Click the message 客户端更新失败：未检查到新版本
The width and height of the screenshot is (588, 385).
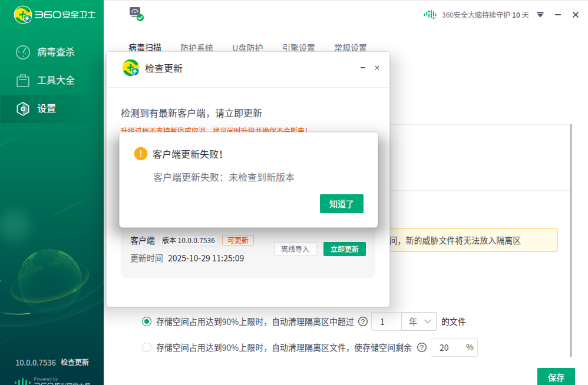tap(224, 177)
